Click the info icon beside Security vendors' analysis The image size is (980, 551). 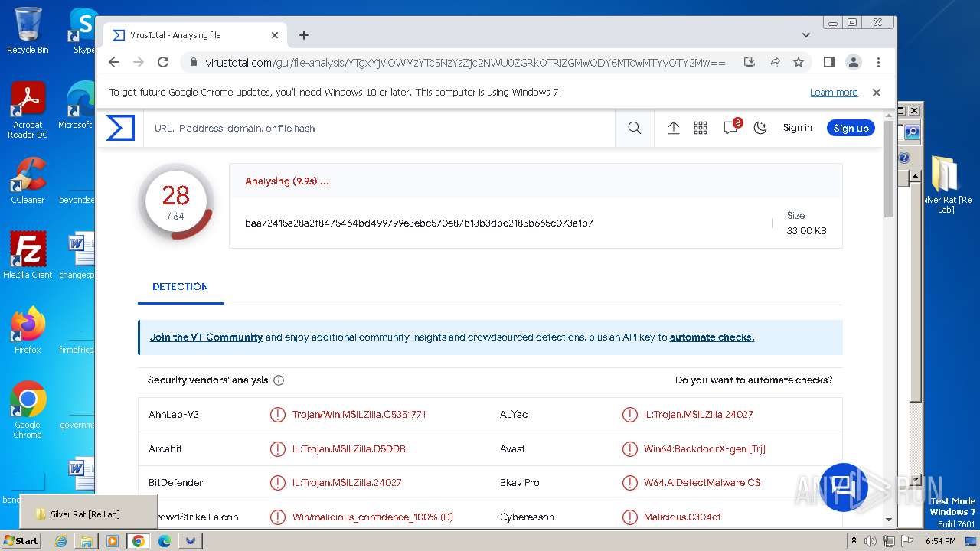coord(279,380)
